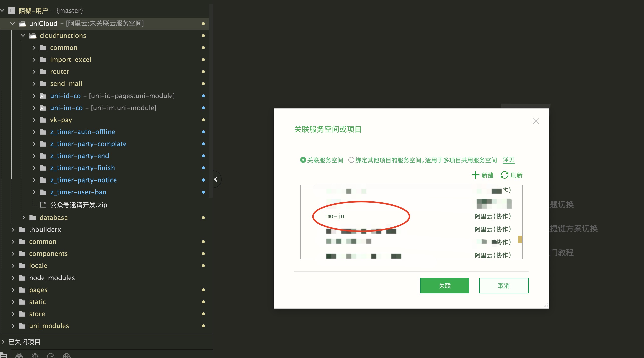Select 关联服务空间 radio button
644x358 pixels.
click(303, 160)
